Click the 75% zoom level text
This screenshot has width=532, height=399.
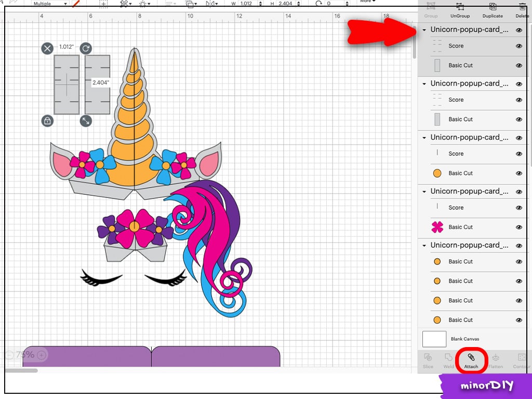25,355
